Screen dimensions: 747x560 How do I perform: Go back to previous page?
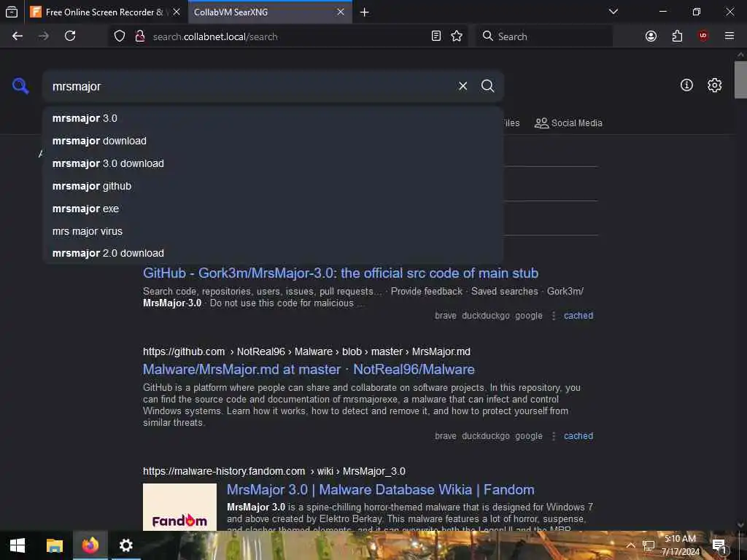click(18, 36)
